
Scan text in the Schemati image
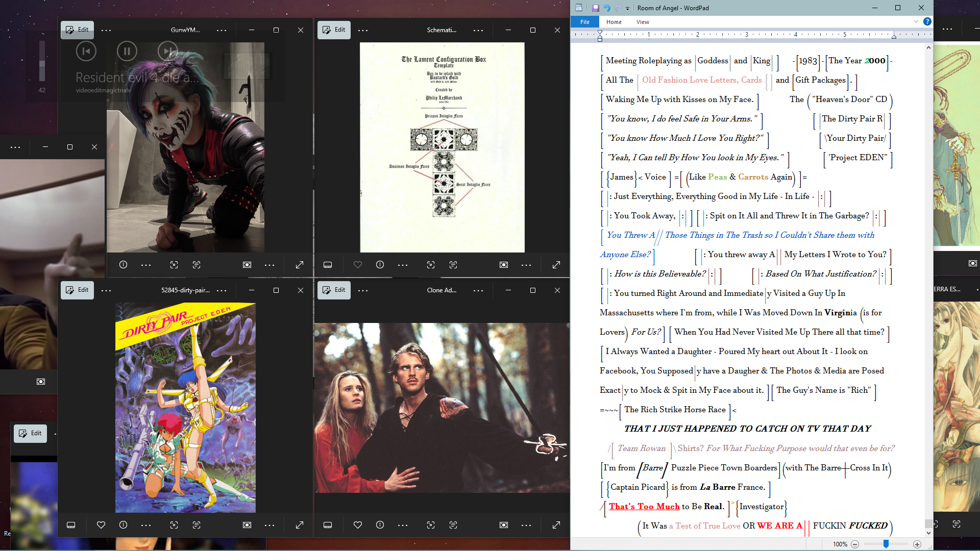[453, 265]
